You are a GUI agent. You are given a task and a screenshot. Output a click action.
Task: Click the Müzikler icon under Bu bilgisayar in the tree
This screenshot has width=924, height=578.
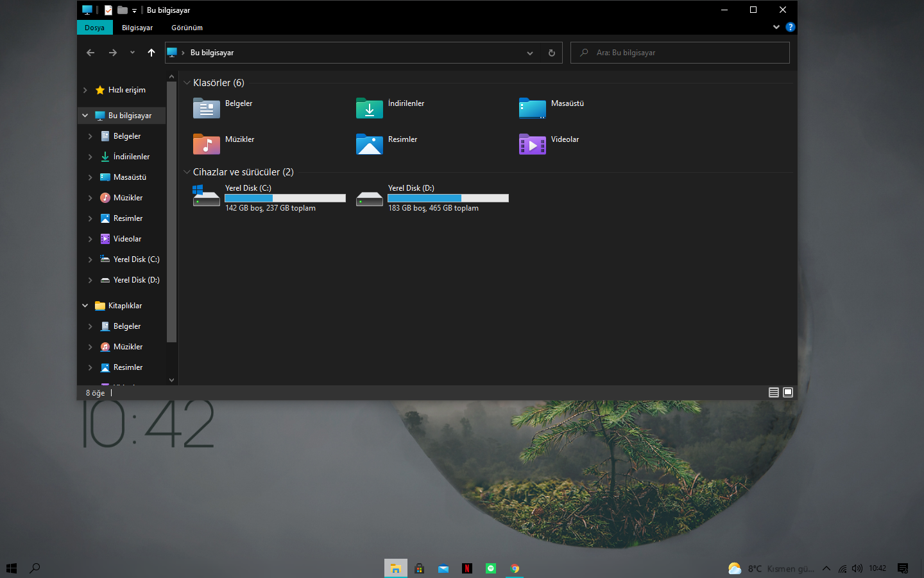click(x=105, y=198)
